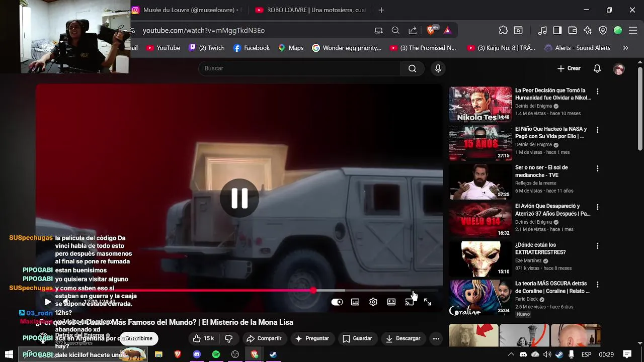Viewport: 644px width, 362px height.
Task: Open the Brave Shields lion icon
Action: [431, 30]
